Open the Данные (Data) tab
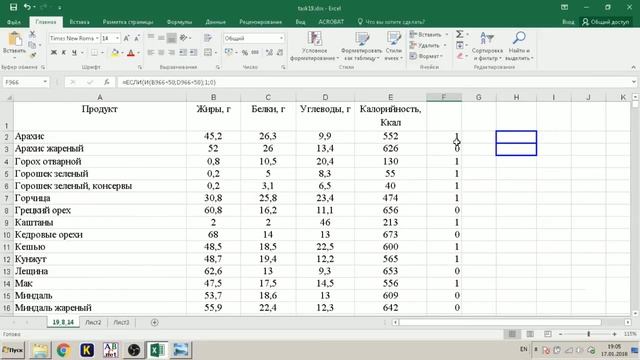 tap(216, 22)
